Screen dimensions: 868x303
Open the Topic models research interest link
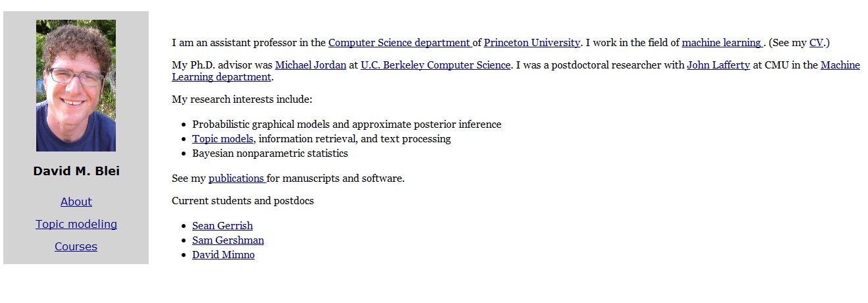[222, 139]
